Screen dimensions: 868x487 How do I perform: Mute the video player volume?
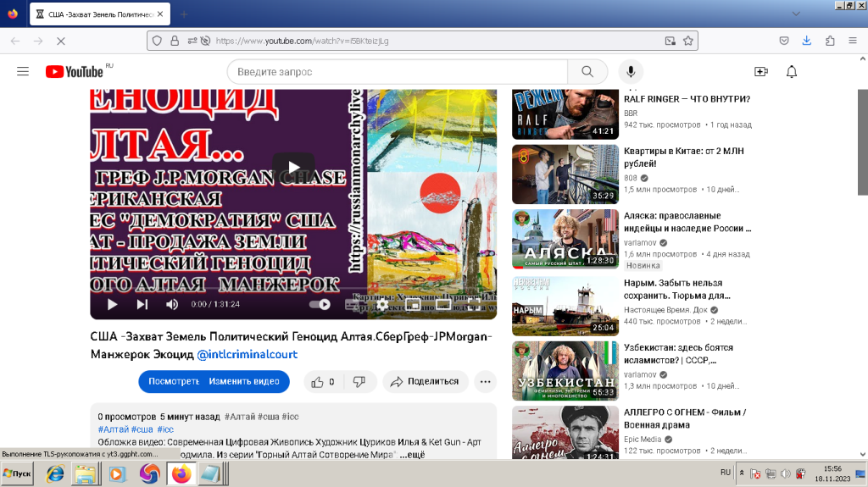[172, 304]
